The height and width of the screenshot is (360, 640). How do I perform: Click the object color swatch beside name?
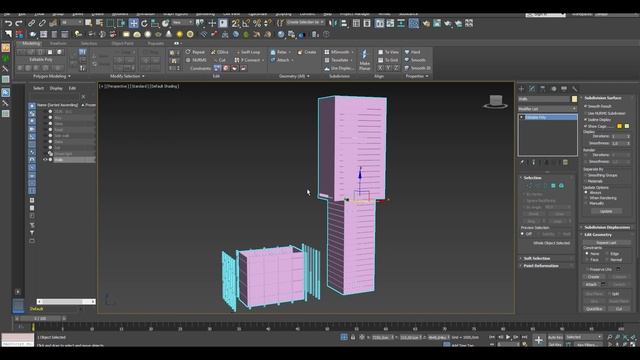[574, 99]
